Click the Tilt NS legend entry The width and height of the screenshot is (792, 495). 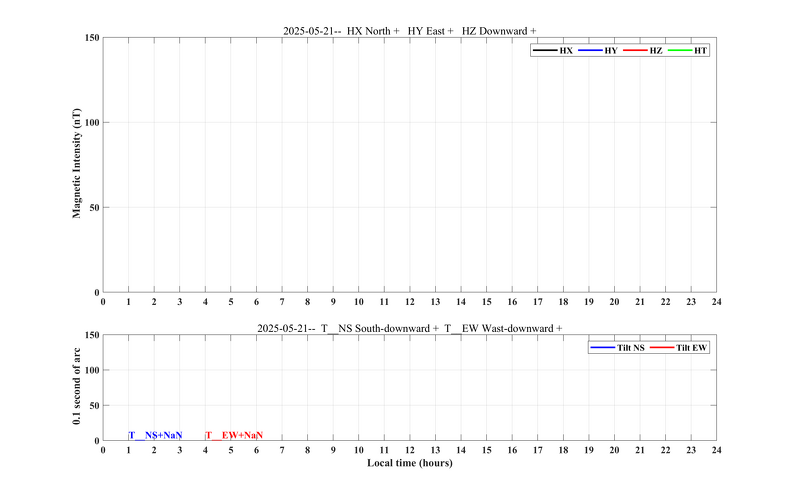point(613,347)
